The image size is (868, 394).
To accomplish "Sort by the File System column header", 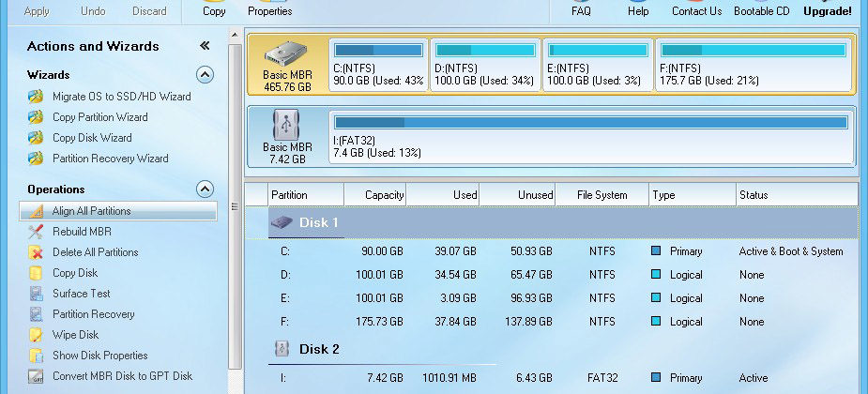I will point(602,195).
